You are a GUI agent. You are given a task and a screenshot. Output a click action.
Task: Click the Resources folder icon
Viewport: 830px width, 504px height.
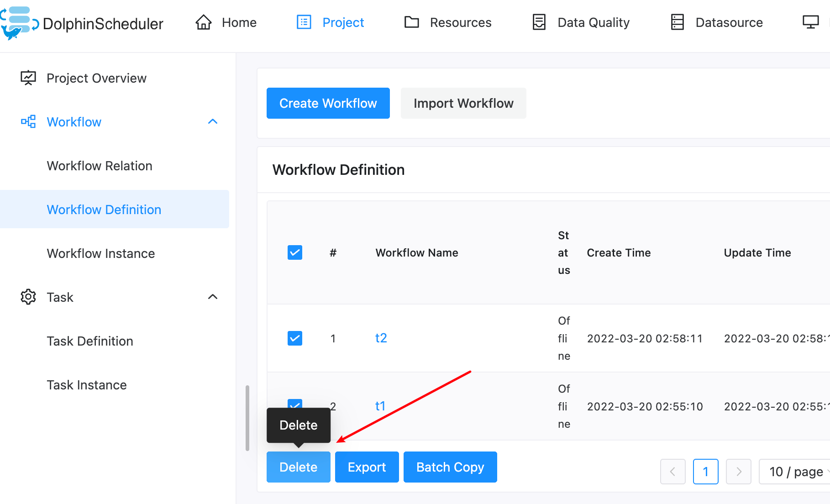point(411,22)
